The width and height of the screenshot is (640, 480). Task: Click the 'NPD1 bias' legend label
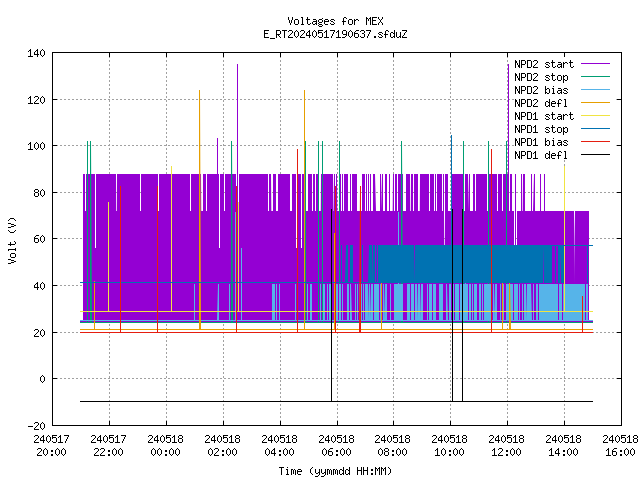click(x=541, y=142)
